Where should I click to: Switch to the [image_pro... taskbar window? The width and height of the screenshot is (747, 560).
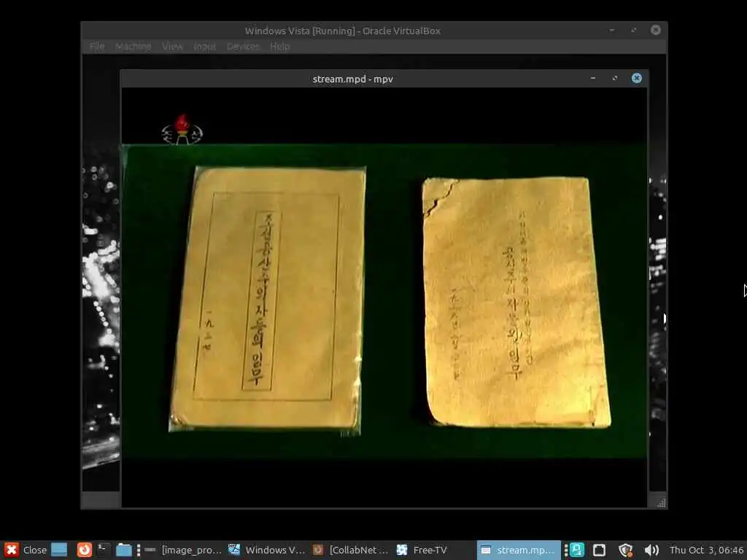[183, 550]
